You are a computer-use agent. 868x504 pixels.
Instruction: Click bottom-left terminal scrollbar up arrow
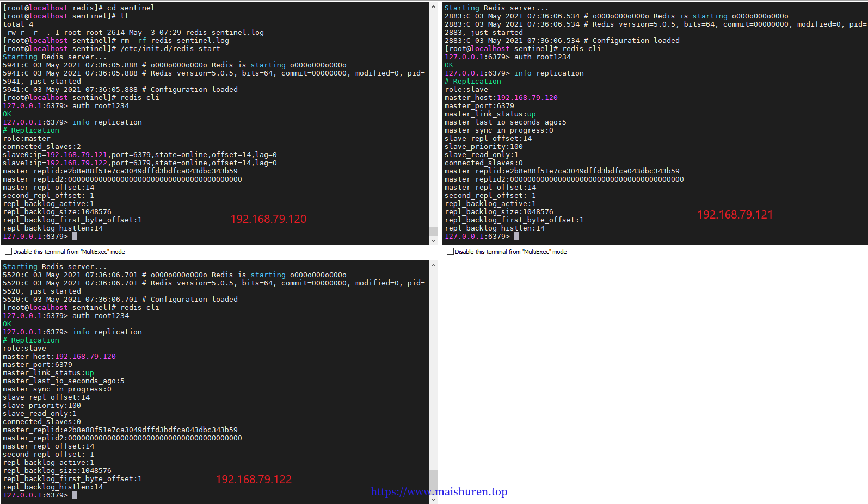tap(433, 265)
